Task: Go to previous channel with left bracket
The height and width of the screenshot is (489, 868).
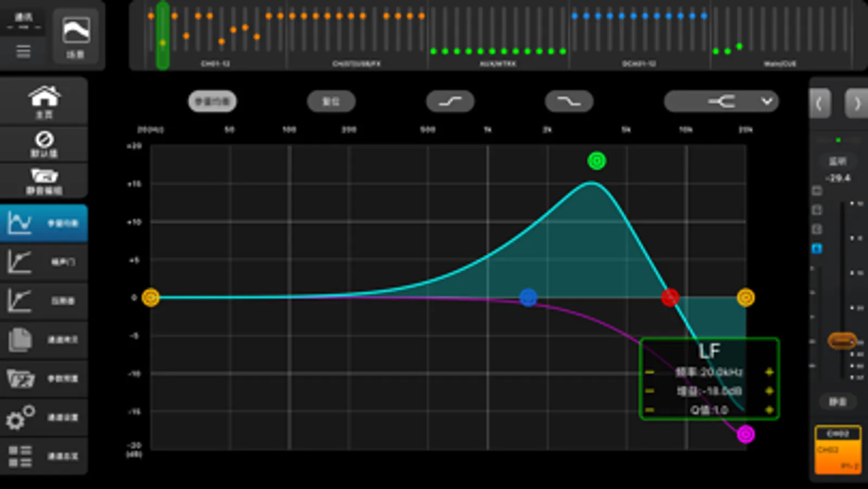Action: (x=819, y=103)
